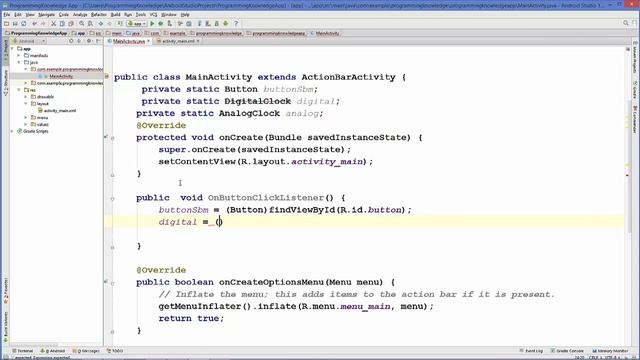
Task: Click the Paste toolbar icon
Action: coord(71,24)
